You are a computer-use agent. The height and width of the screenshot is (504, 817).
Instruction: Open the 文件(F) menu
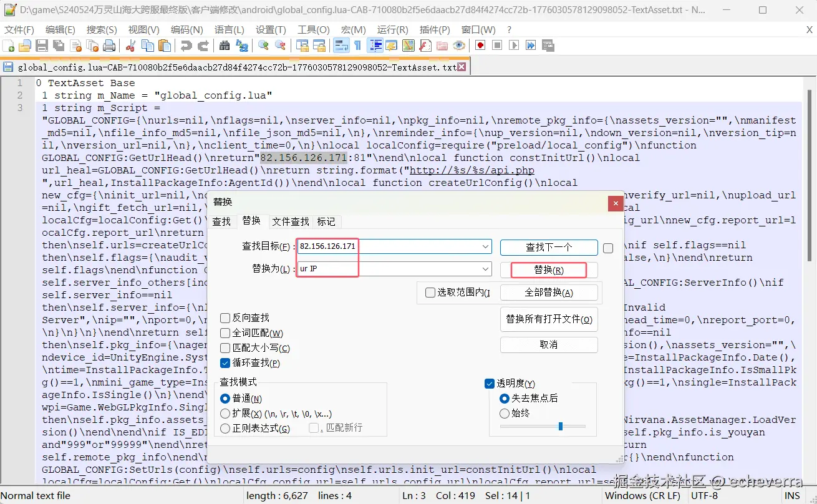[x=19, y=30]
